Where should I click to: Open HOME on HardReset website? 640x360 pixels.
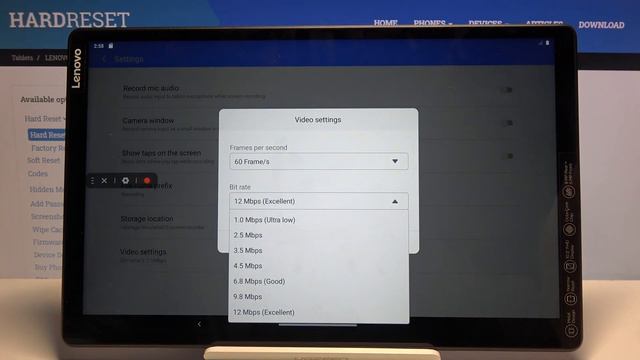[385, 23]
